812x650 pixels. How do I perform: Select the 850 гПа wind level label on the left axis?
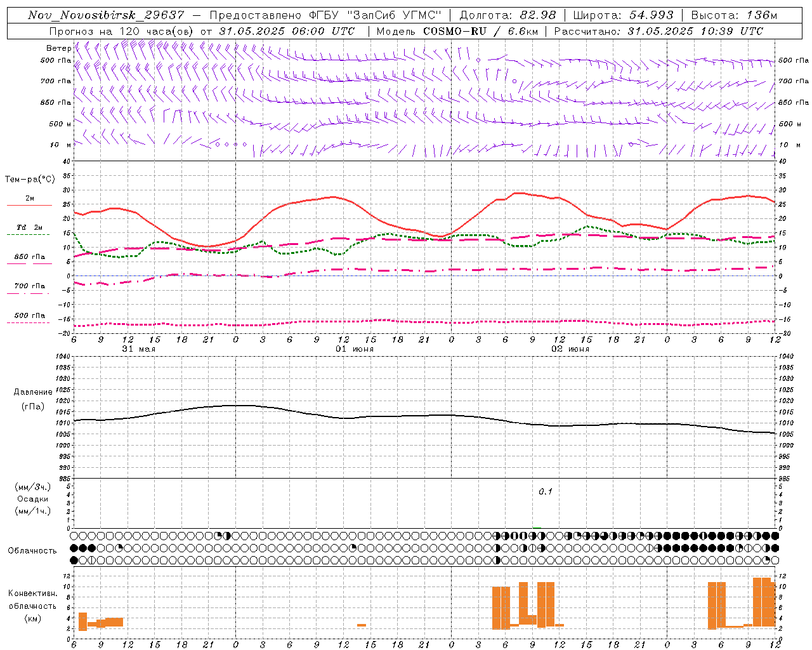pos(56,102)
